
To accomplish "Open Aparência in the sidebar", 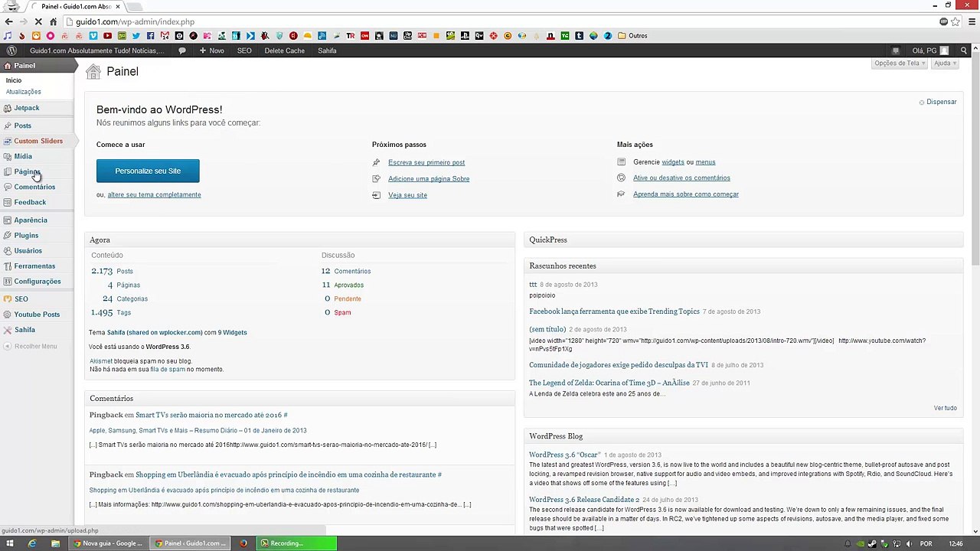I will (x=37, y=220).
